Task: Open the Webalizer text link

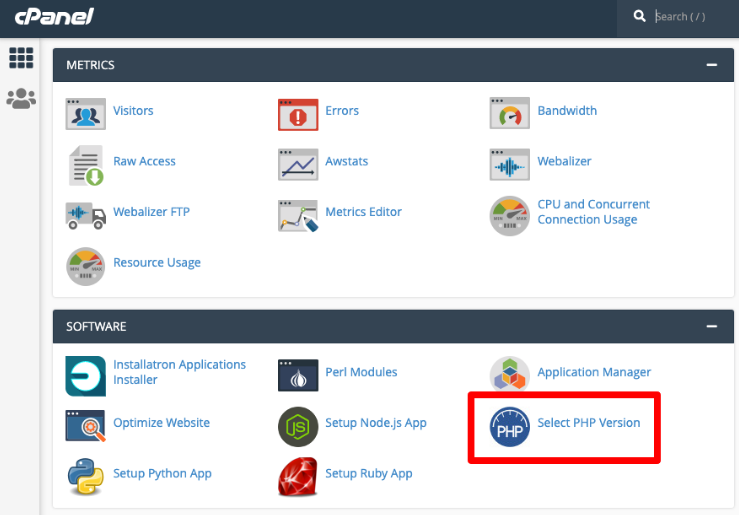Action: click(565, 161)
